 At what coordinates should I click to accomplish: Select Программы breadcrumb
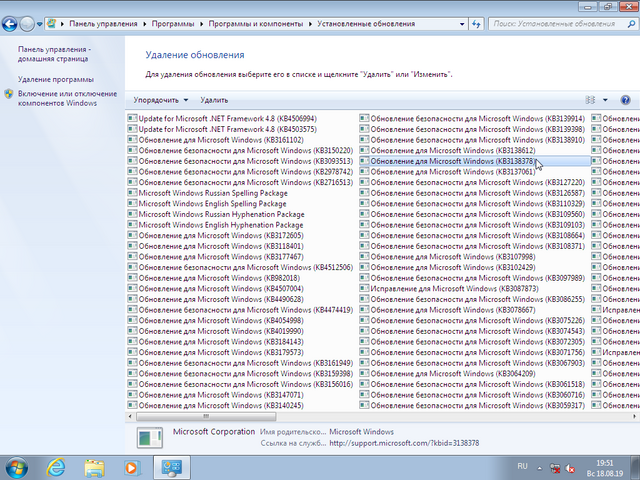pyautogui.click(x=173, y=24)
